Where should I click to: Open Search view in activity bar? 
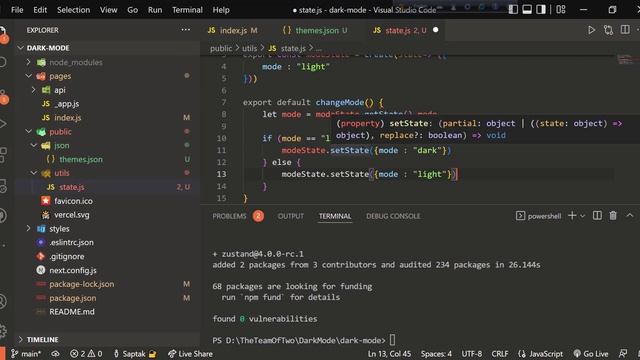coord(3,62)
